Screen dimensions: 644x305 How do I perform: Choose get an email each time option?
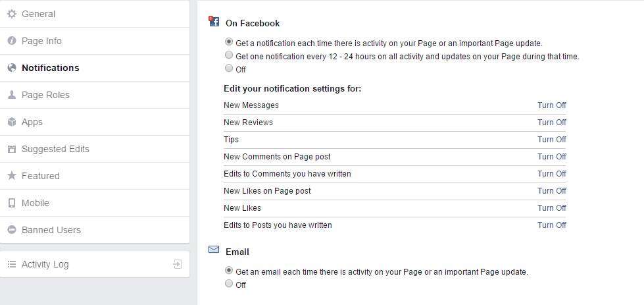(229, 271)
